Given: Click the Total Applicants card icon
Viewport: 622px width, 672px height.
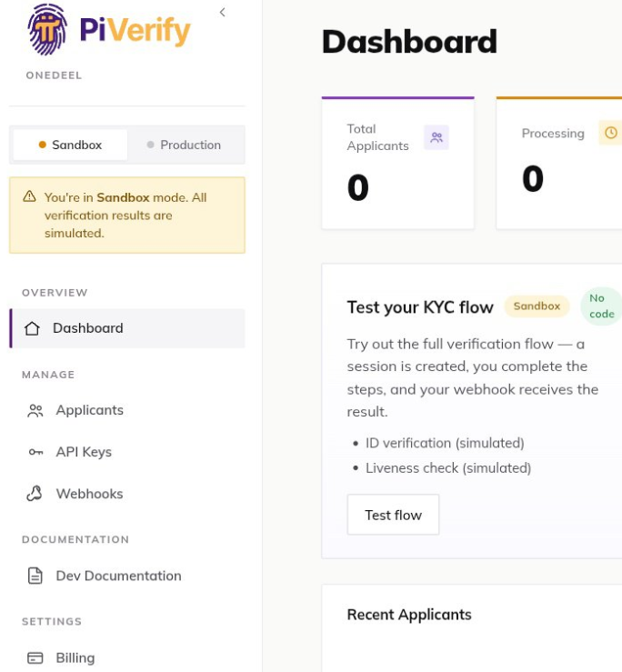Looking at the screenshot, I should [x=436, y=137].
